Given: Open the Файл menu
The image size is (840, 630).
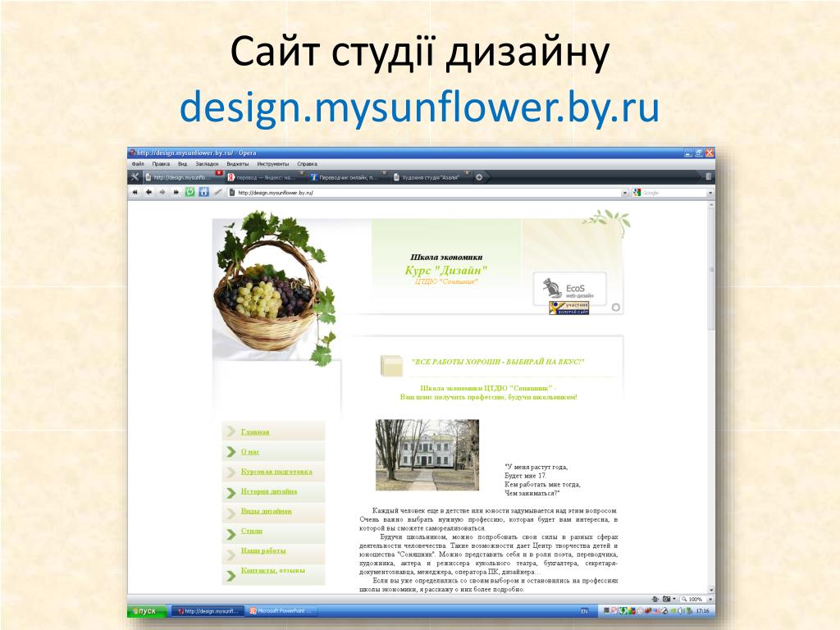Looking at the screenshot, I should click(138, 164).
